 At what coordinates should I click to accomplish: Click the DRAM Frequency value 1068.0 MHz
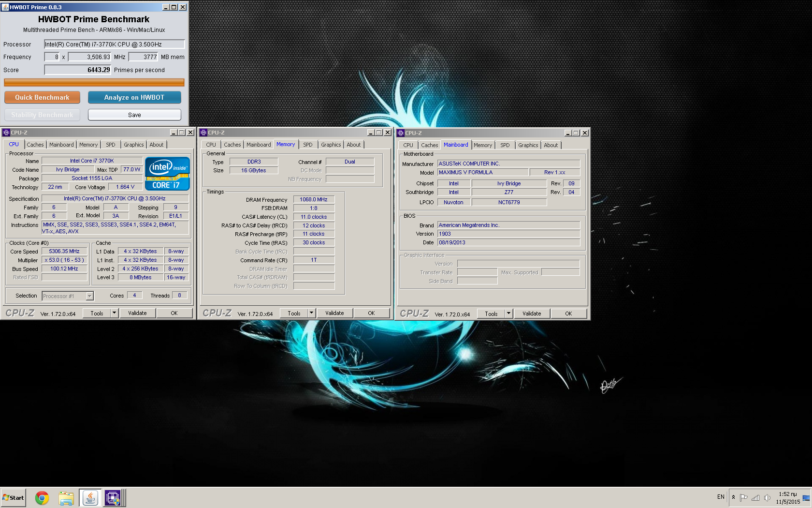click(x=314, y=199)
